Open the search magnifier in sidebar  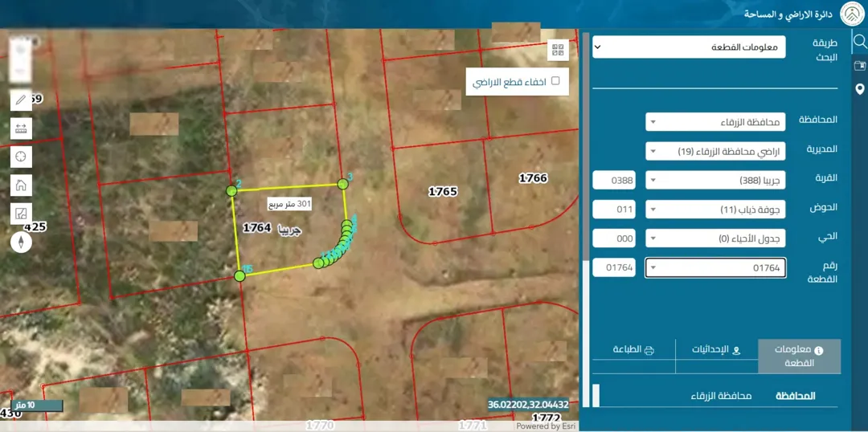point(859,42)
